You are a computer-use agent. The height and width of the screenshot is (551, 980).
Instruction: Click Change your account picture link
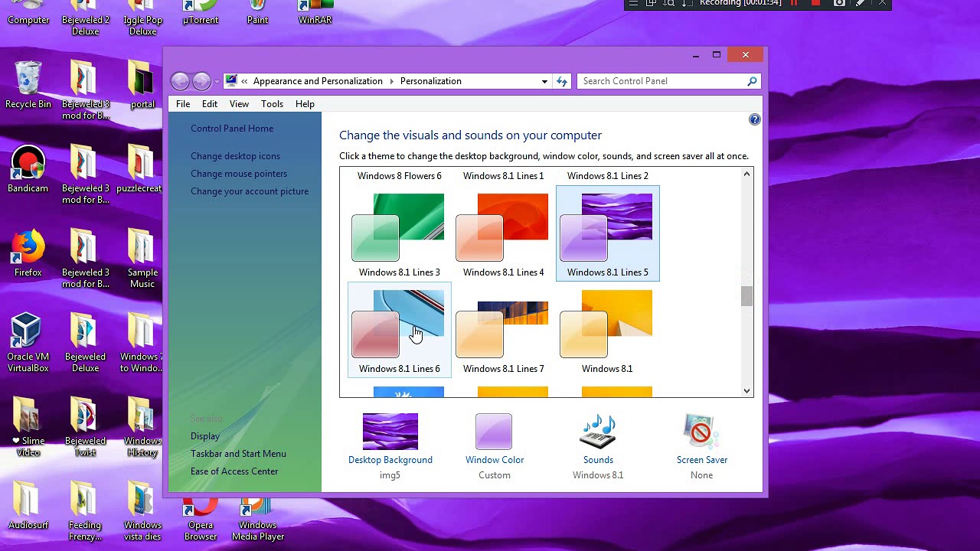point(250,191)
